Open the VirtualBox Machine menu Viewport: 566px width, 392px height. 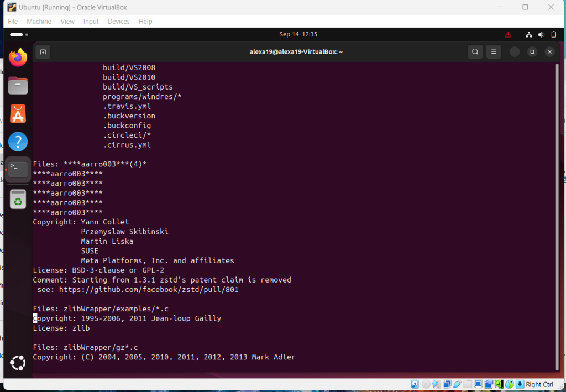click(x=39, y=22)
